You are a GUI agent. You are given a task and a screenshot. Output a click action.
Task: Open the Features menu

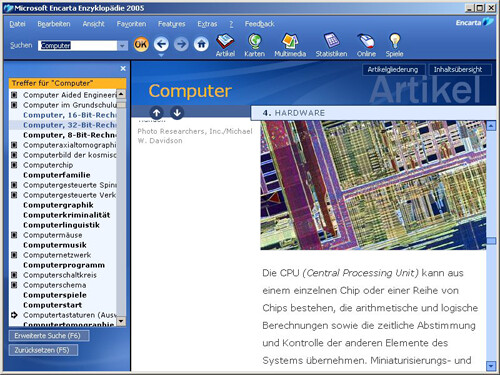point(171,24)
